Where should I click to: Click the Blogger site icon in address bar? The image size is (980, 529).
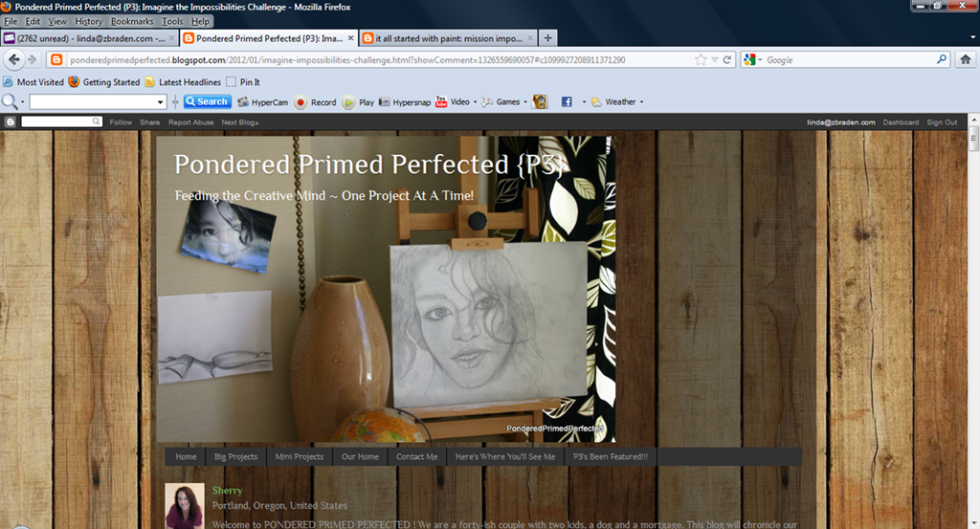pyautogui.click(x=56, y=60)
